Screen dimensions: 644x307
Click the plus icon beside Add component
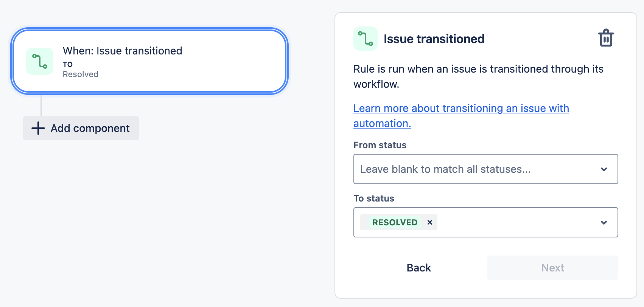click(x=37, y=128)
